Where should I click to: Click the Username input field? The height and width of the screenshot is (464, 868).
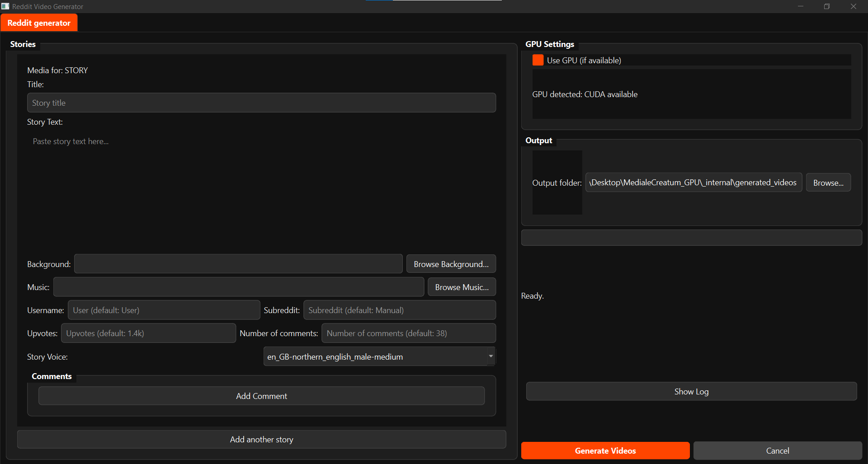164,310
